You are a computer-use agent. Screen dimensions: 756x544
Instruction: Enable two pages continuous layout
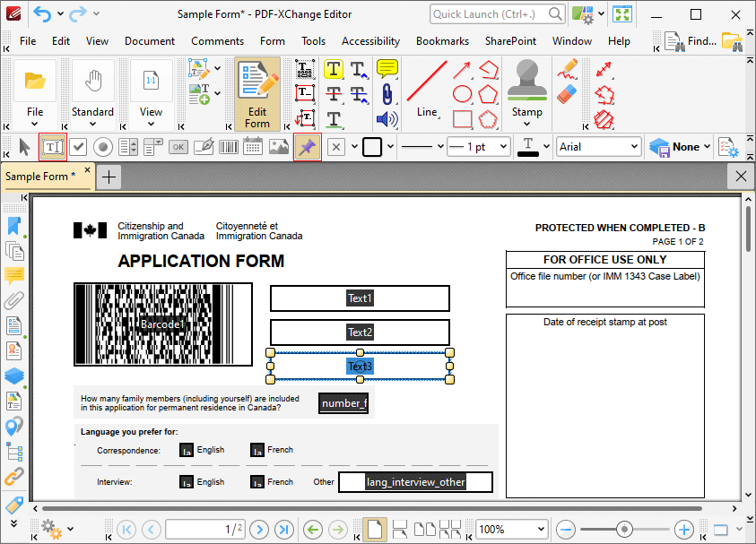tap(450, 530)
